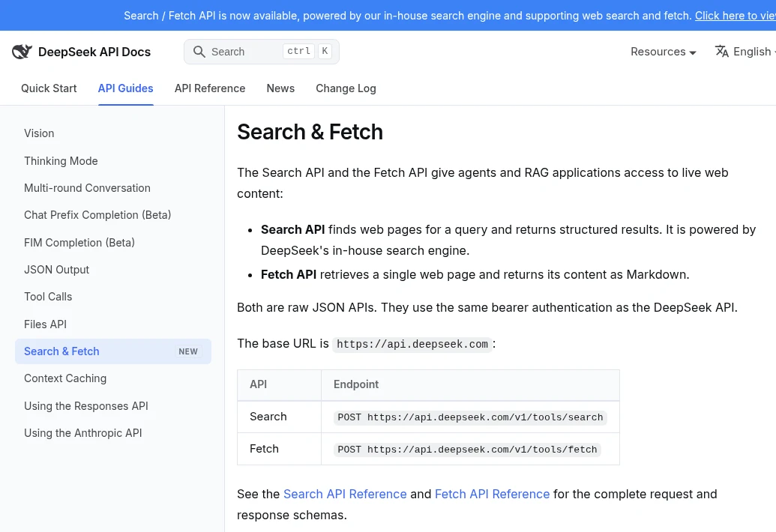
Task: Open Using the Anthropic API page
Action: (112, 433)
